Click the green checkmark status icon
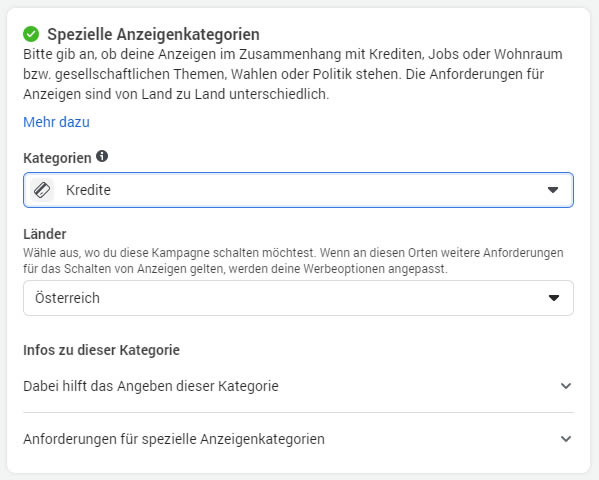The width and height of the screenshot is (599, 480). (x=31, y=34)
